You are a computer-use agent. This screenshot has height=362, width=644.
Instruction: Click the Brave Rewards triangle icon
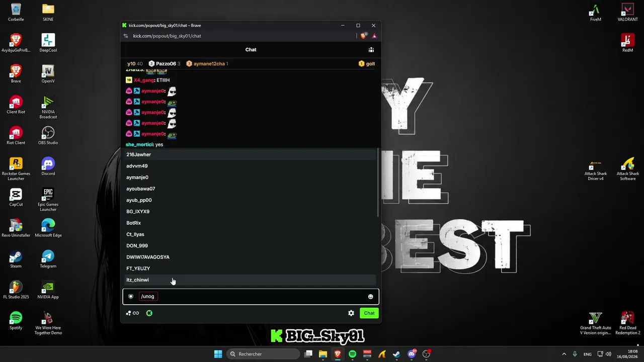point(374,36)
